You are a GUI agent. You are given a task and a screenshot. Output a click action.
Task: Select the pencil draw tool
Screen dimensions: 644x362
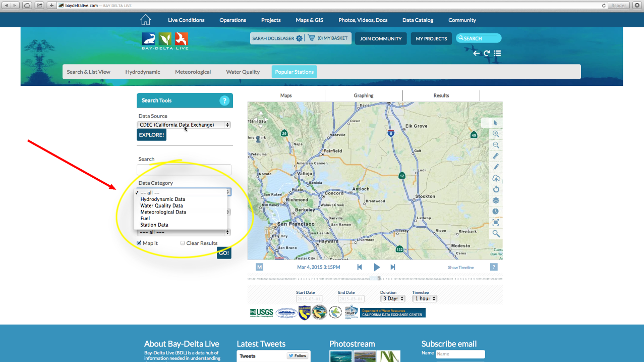(496, 167)
